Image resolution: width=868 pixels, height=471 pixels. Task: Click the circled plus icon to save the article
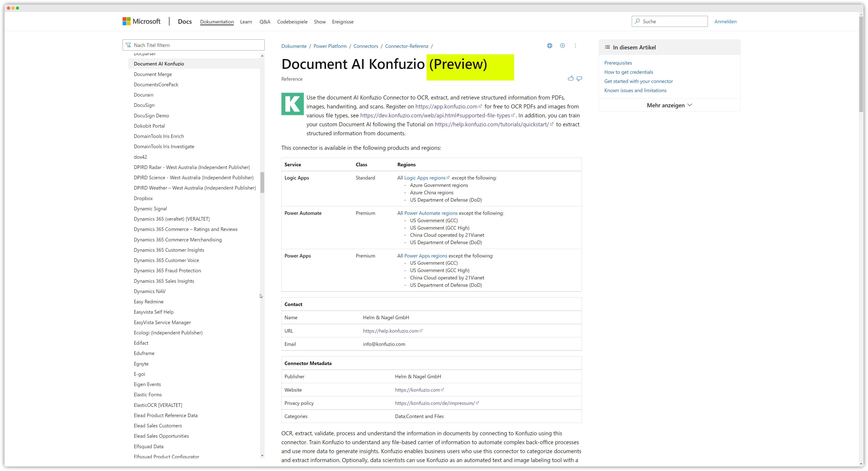[562, 45]
